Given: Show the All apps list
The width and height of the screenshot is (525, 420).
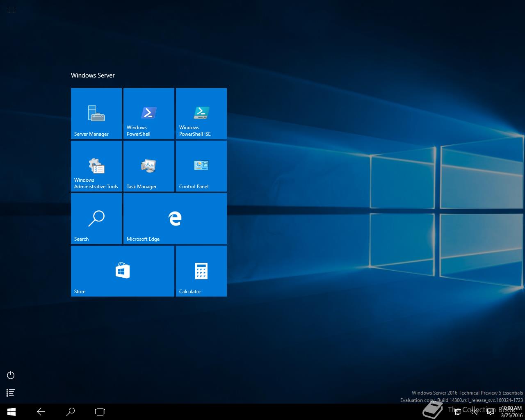Looking at the screenshot, I should pos(11,393).
